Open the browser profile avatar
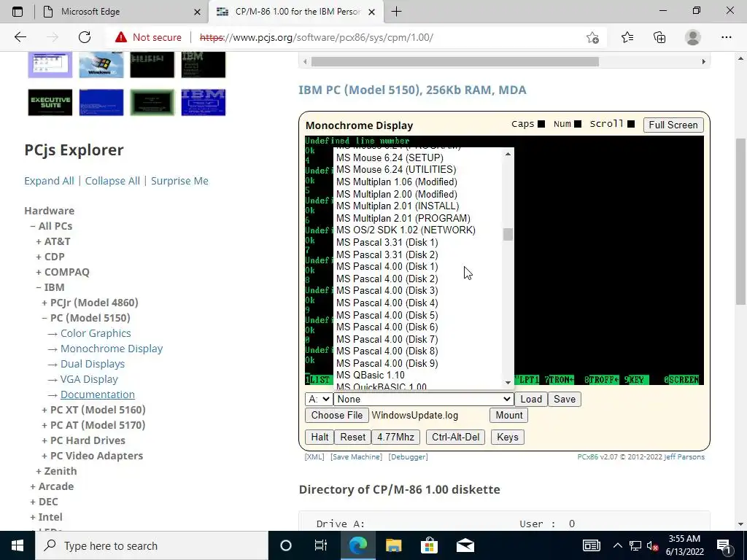This screenshot has width=747, height=560. [693, 37]
